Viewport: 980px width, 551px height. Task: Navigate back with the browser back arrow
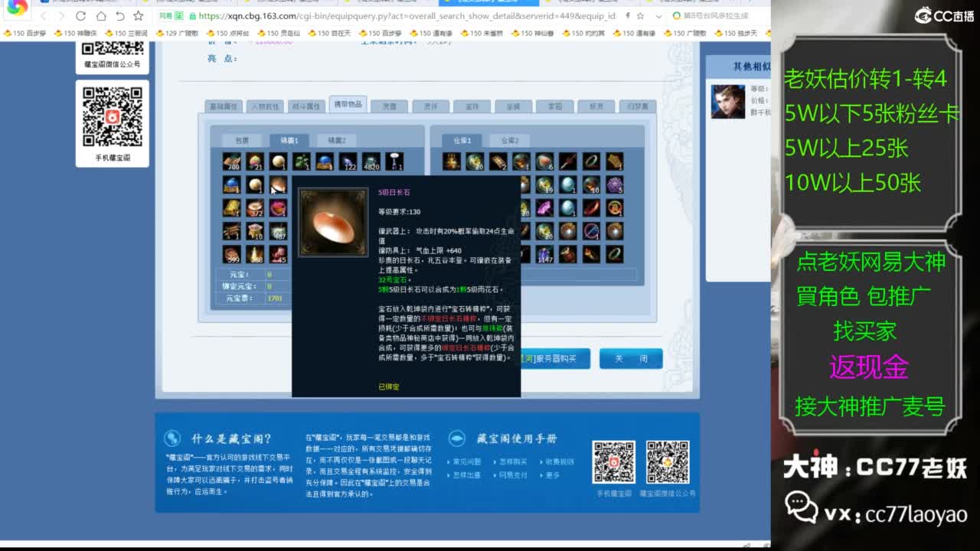click(45, 15)
